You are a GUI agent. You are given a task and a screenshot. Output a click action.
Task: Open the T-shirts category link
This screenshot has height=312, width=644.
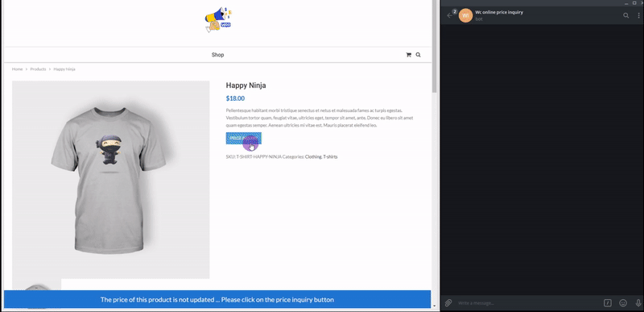330,156
